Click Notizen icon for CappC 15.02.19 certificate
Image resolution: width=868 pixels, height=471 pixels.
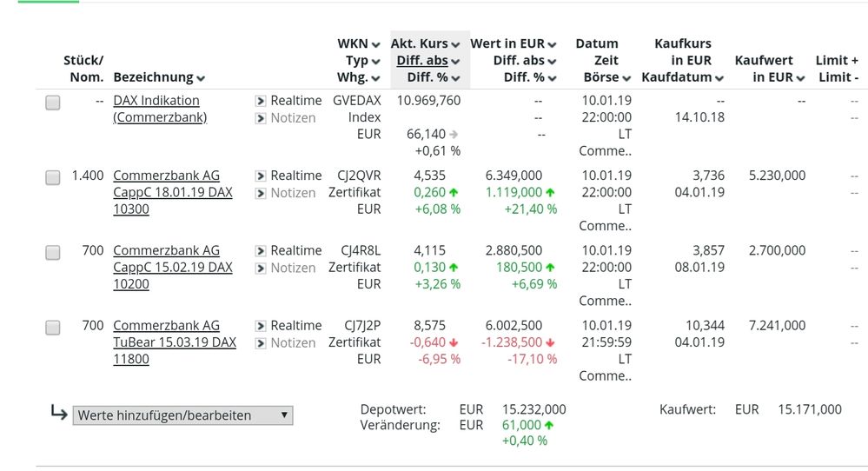pos(261,269)
